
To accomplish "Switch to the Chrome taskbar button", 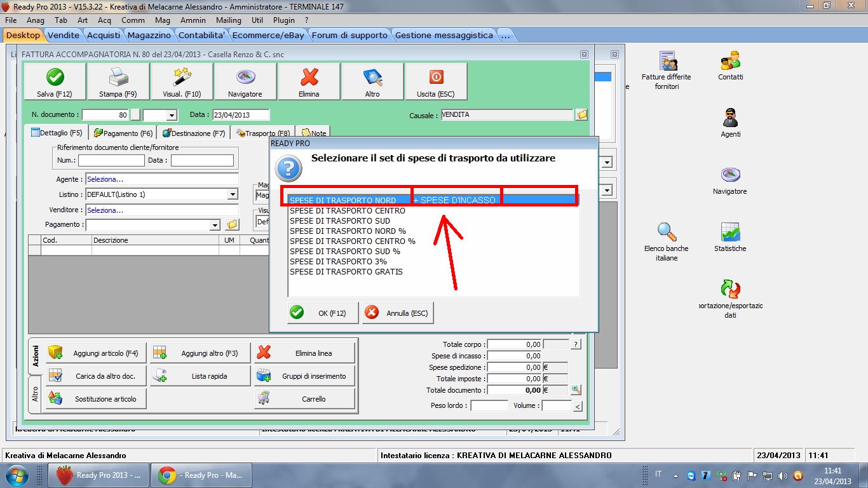I will (x=202, y=475).
